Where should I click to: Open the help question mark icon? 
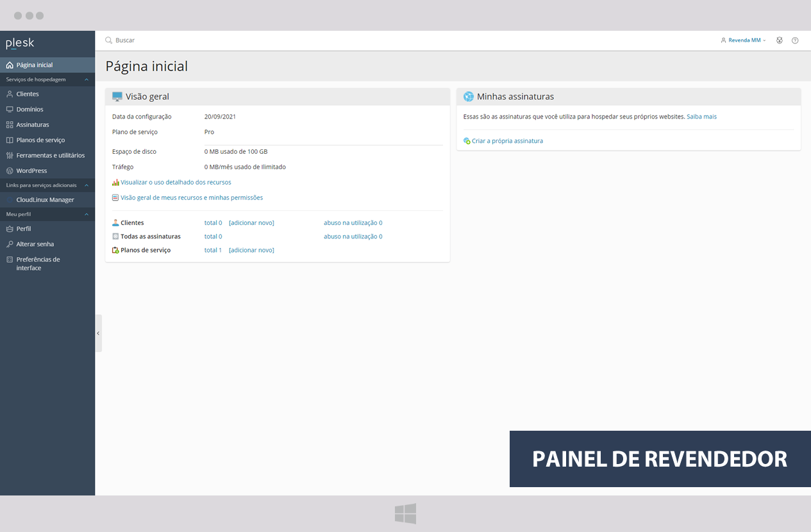point(795,40)
